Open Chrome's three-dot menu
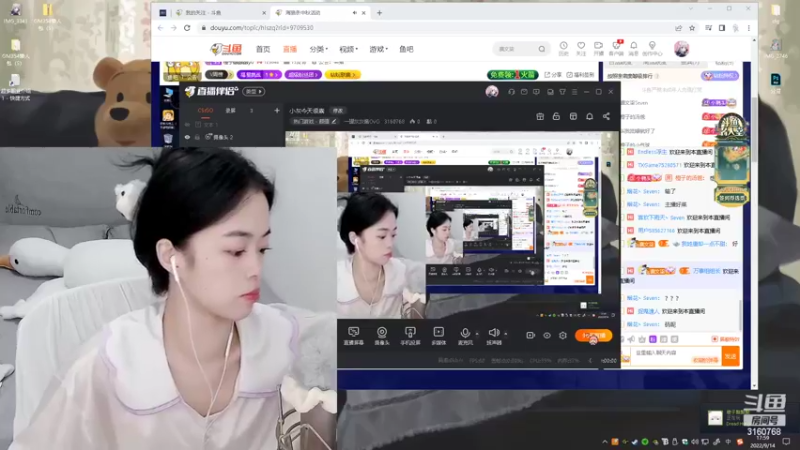This screenshot has height=450, width=800. [748, 28]
